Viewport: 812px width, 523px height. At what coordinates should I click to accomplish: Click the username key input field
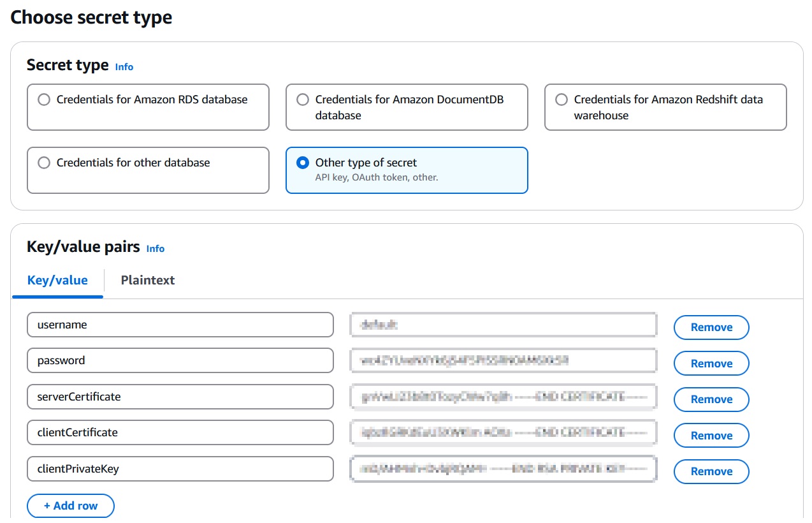tap(180, 325)
